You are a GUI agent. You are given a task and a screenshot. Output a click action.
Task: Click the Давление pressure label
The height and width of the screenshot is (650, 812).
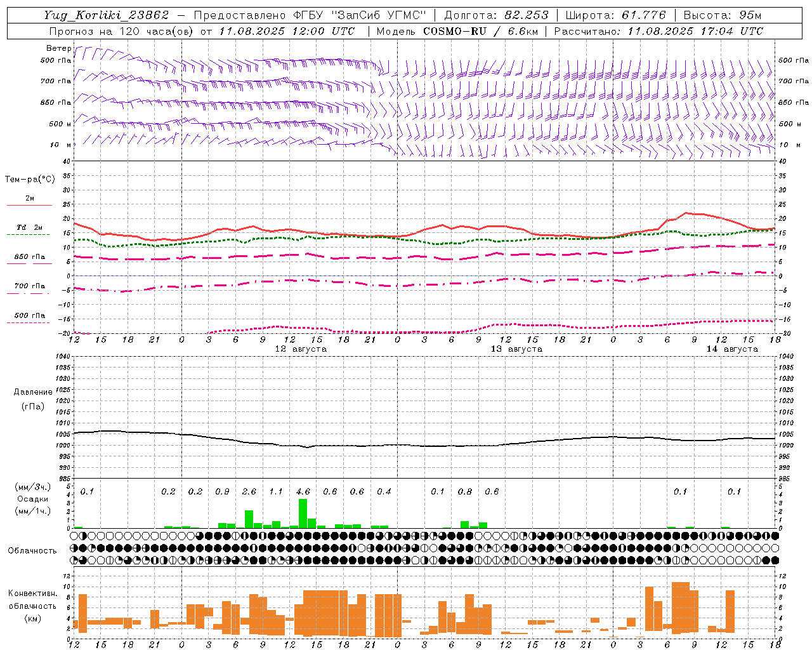[33, 392]
